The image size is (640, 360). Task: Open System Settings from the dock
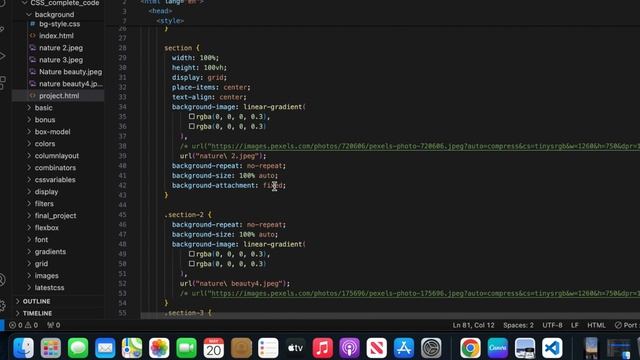[431, 348]
